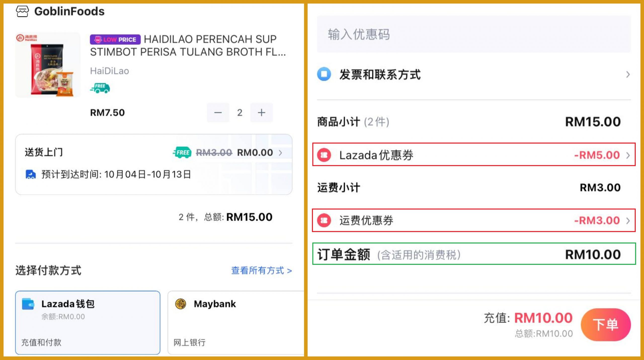Click the 查看所有方式 link
Viewport: 644px width, 360px height.
point(261,271)
